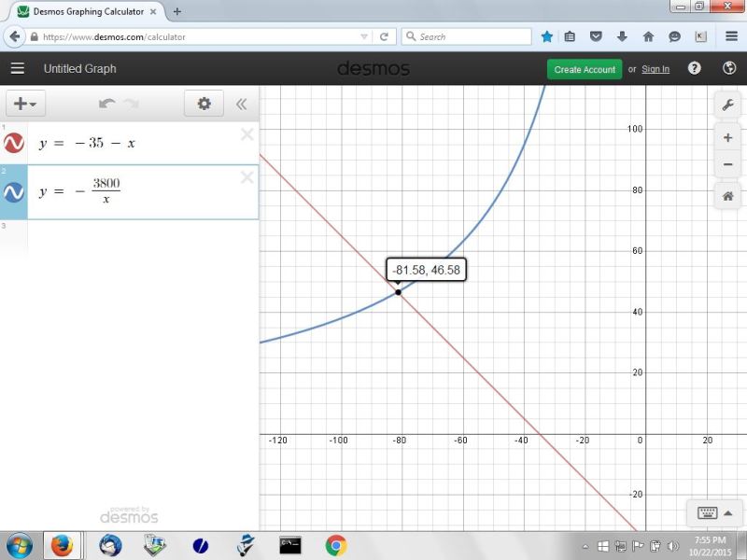Viewport: 747px width, 560px height.
Task: Reload the current page
Action: [384, 36]
